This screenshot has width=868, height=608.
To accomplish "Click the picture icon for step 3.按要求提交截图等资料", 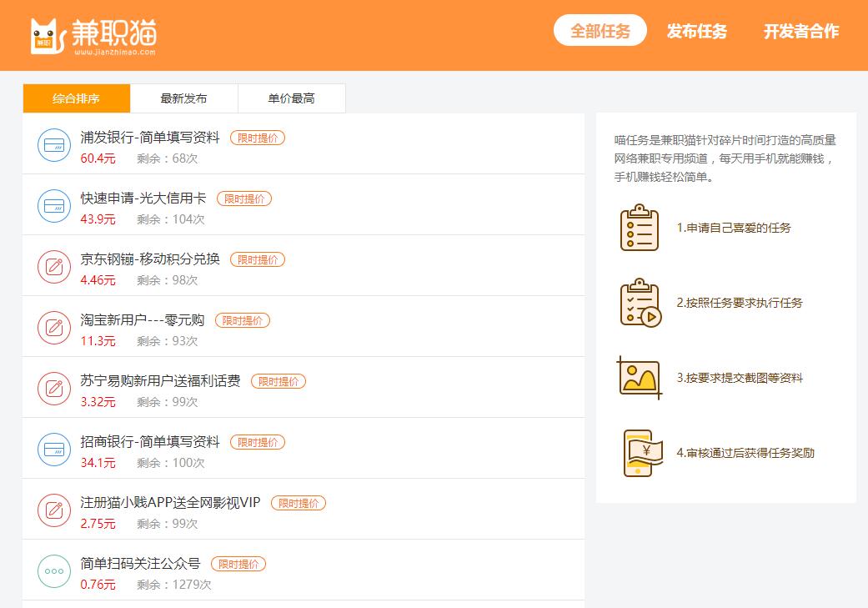I will point(640,378).
